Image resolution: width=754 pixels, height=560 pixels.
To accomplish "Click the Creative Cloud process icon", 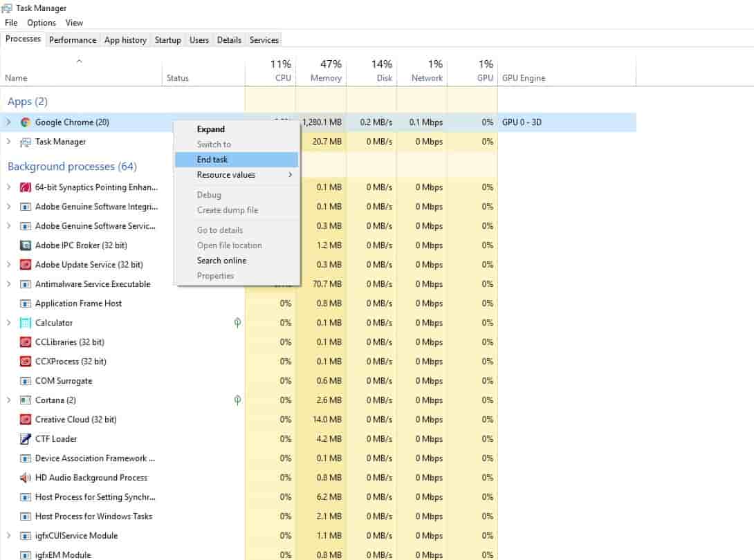I will click(25, 420).
